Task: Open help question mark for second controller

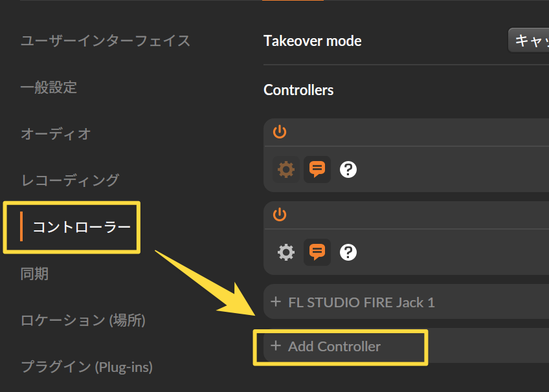Action: click(x=348, y=252)
